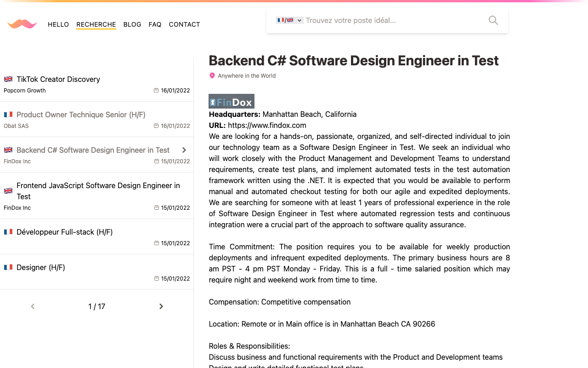Click the search magnifying glass icon
588x368 pixels.
click(x=493, y=20)
